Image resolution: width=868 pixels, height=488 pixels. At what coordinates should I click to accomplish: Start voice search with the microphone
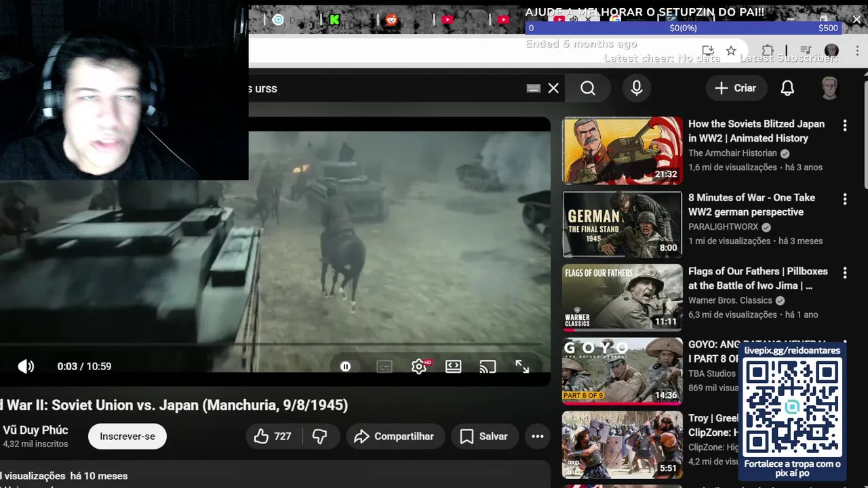[x=636, y=88]
